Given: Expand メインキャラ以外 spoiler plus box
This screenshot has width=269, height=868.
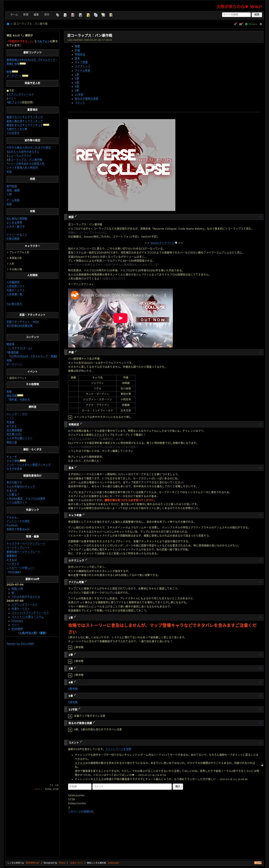Looking at the screenshot, I should (70, 417).
